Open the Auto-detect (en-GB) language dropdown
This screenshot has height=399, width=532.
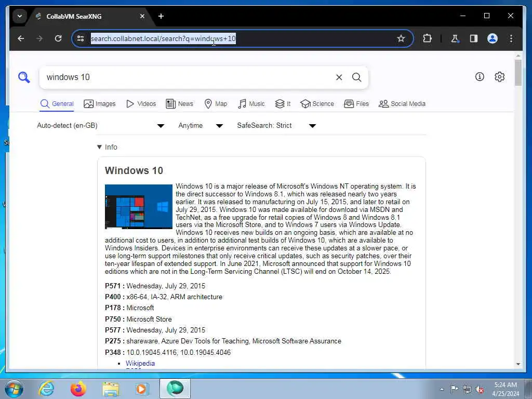coord(101,126)
